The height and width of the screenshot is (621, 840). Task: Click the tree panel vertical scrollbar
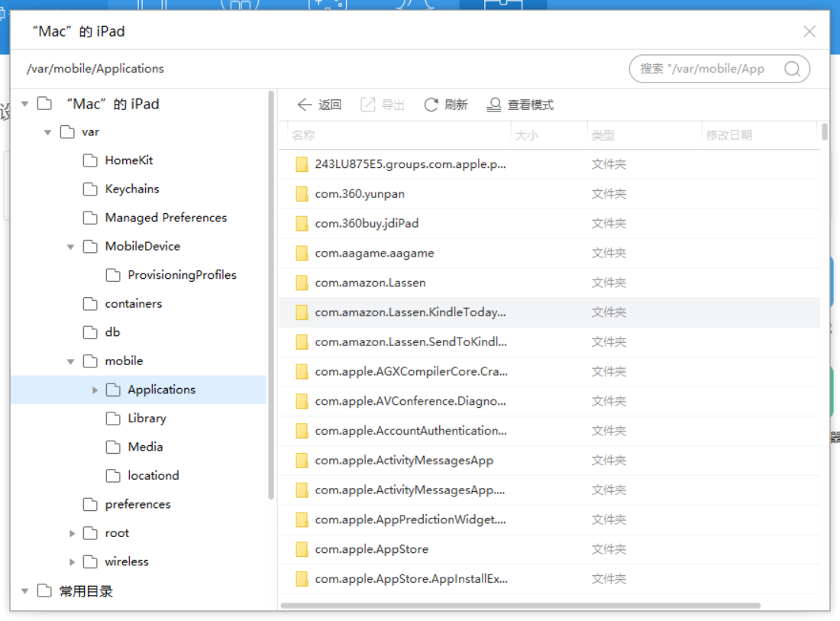coord(271,295)
